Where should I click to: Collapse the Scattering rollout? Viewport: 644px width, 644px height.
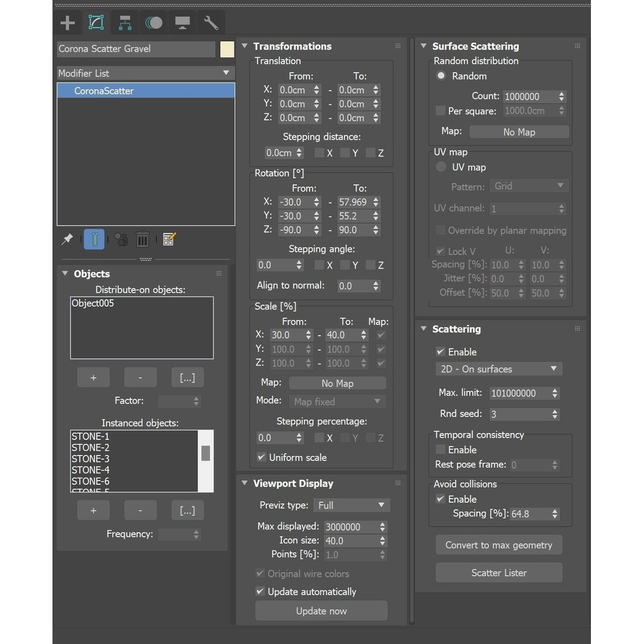point(423,329)
